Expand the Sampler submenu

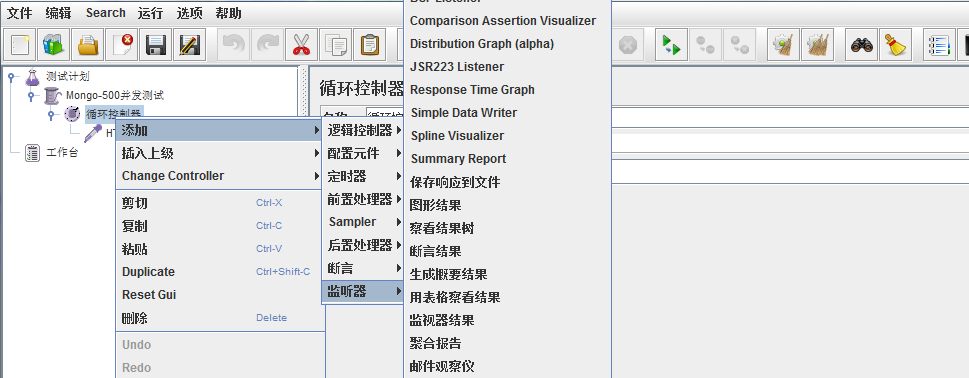click(x=363, y=222)
